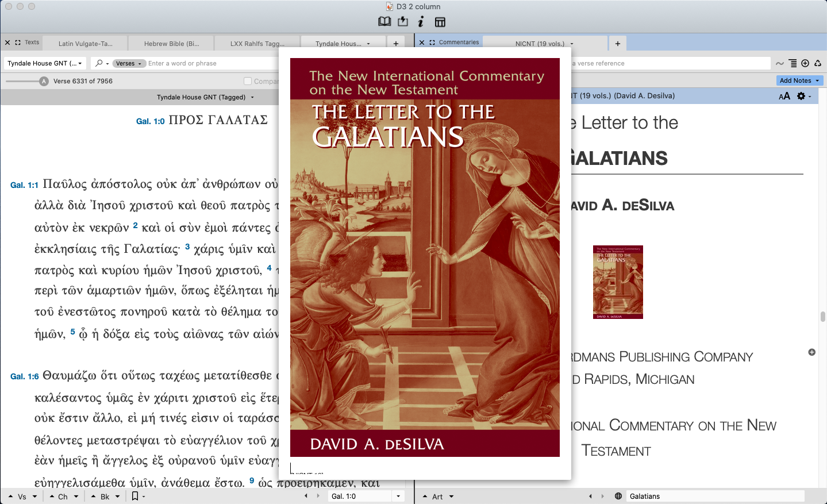
Task: Click the verse position slider handle
Action: pos(44,81)
